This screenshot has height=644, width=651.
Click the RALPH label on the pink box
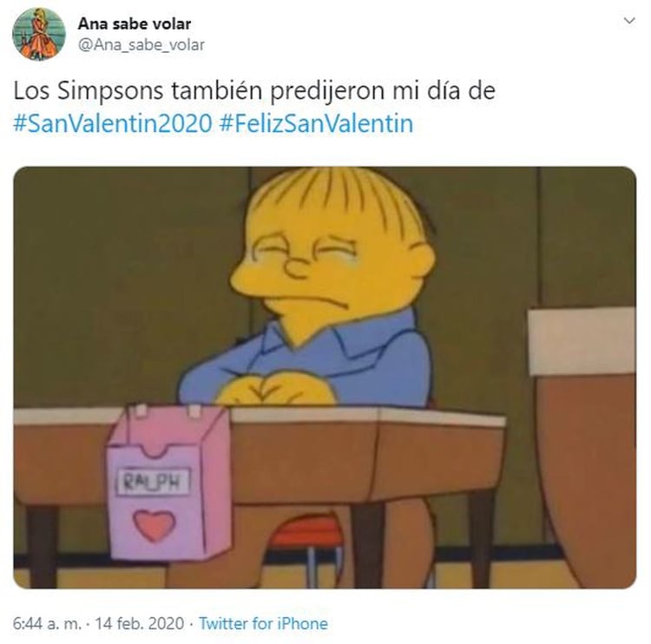153,482
